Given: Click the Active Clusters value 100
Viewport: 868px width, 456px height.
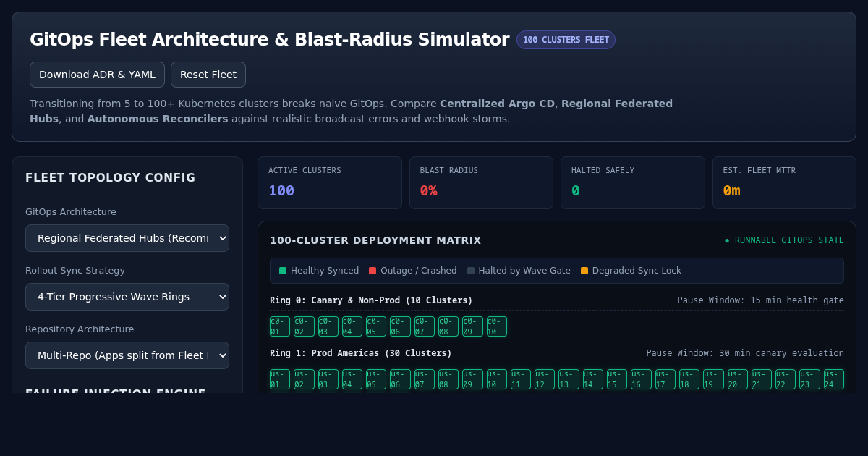Looking at the screenshot, I should coord(281,190).
